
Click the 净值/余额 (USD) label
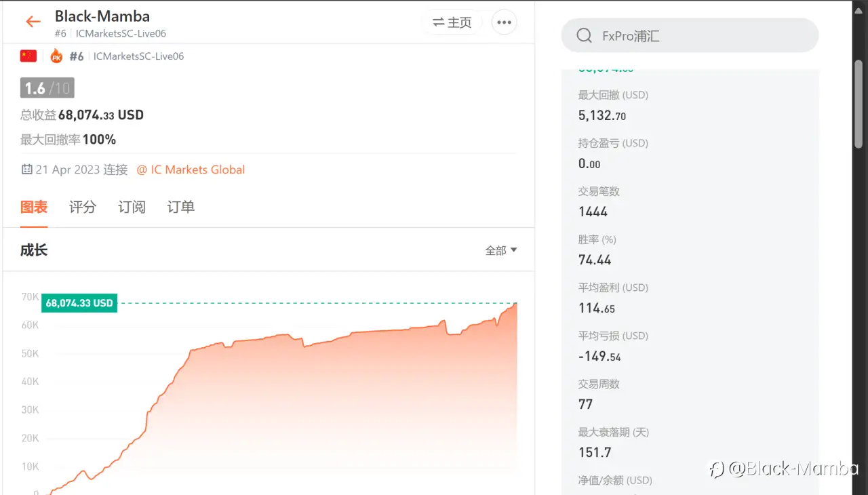pos(615,480)
